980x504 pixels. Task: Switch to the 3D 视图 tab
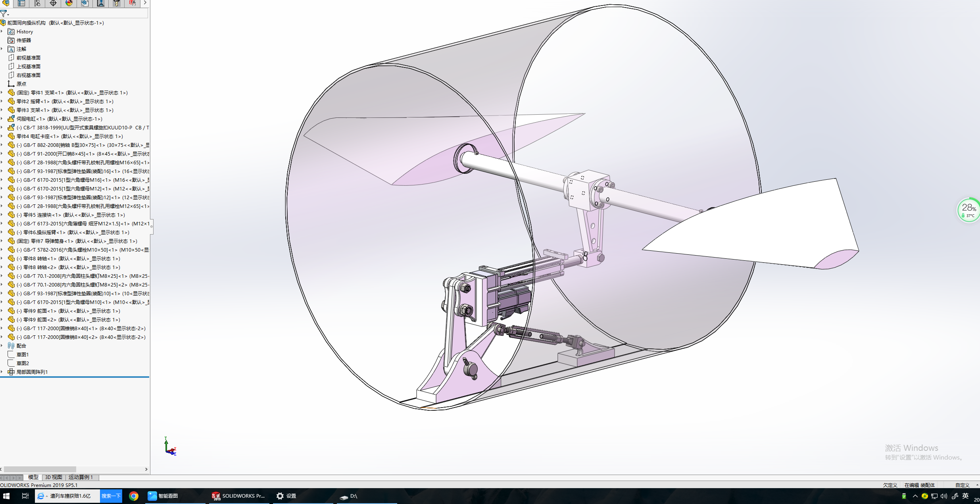(54, 477)
